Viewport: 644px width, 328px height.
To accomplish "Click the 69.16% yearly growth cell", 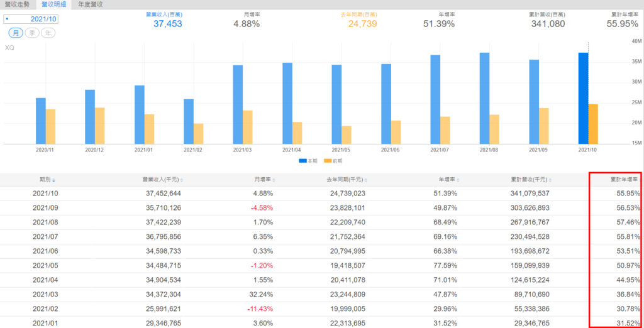I will [447, 236].
